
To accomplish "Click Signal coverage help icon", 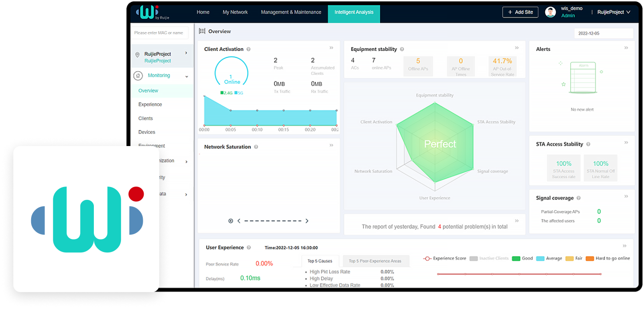I will click(x=578, y=198).
